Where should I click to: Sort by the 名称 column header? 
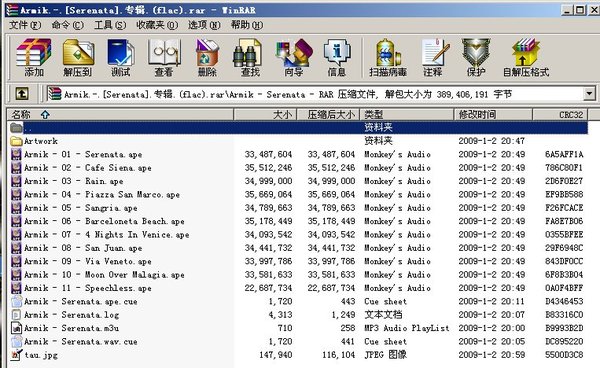[x=120, y=114]
